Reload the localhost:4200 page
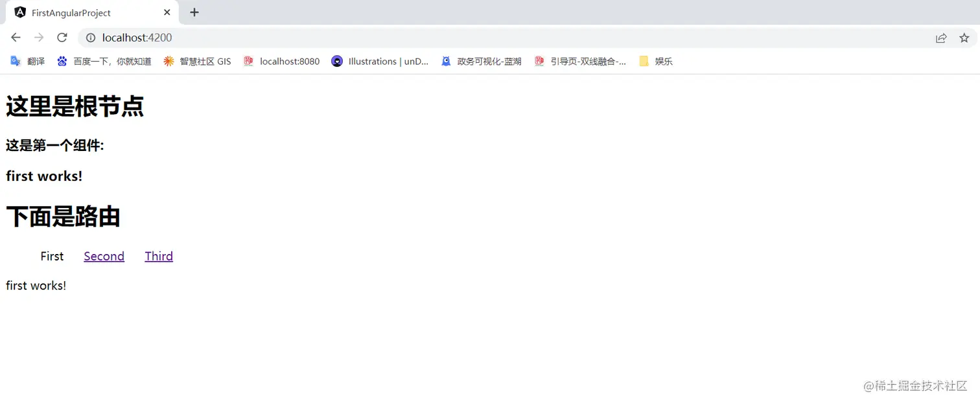The height and width of the screenshot is (405, 980). [x=62, y=38]
